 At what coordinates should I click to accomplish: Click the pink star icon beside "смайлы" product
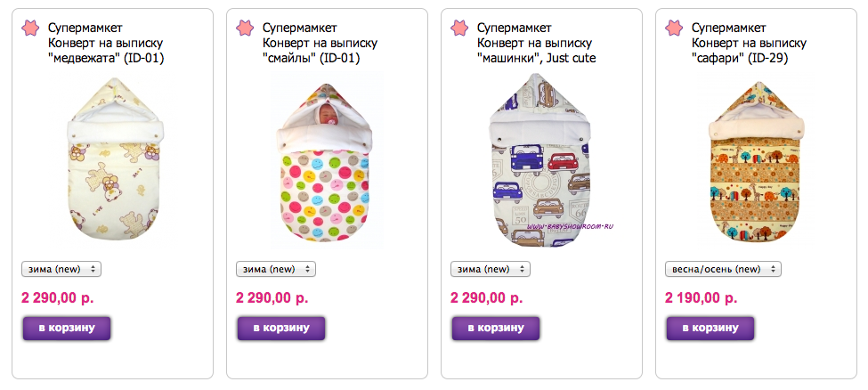[x=245, y=28]
